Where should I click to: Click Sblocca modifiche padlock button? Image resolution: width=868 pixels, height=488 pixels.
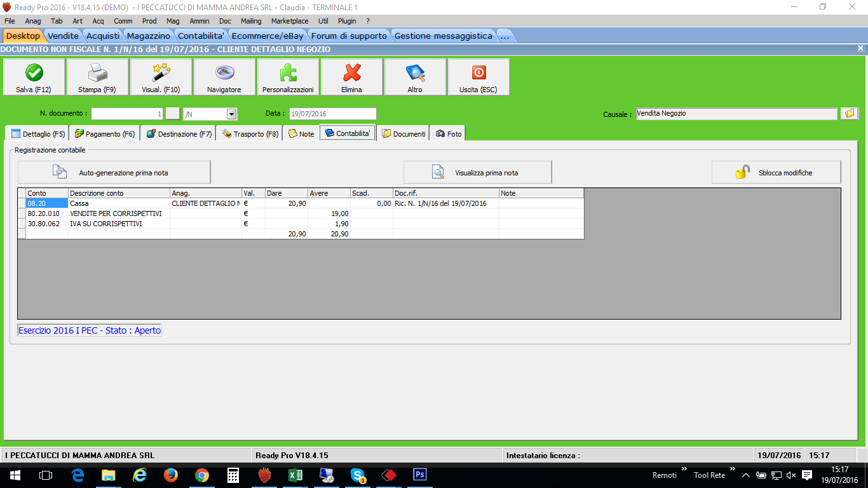776,172
